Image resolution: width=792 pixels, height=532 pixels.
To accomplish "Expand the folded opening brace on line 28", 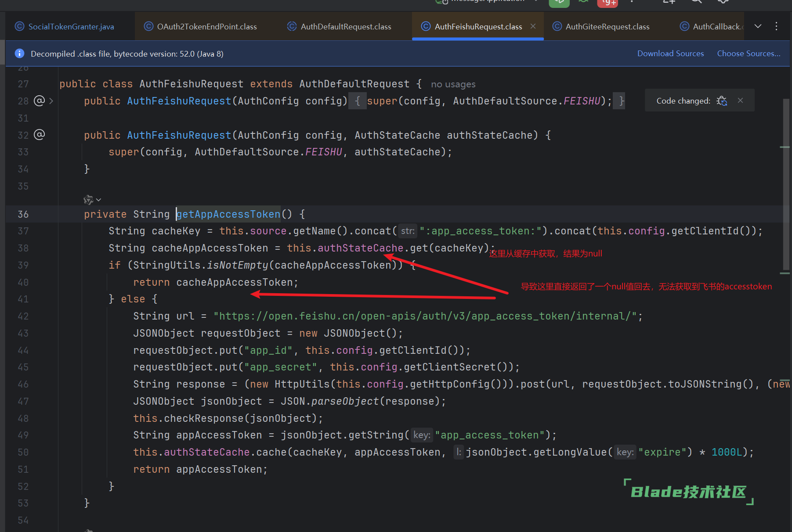I will [x=358, y=101].
